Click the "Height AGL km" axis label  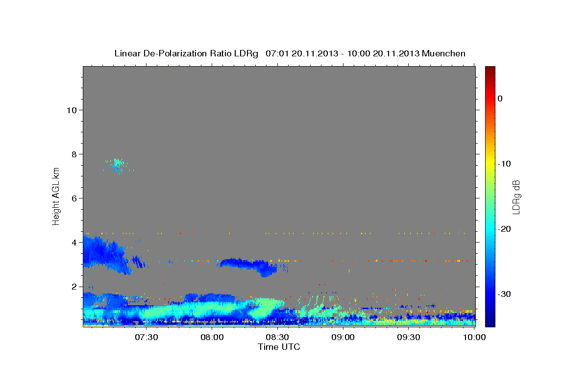[x=56, y=196]
